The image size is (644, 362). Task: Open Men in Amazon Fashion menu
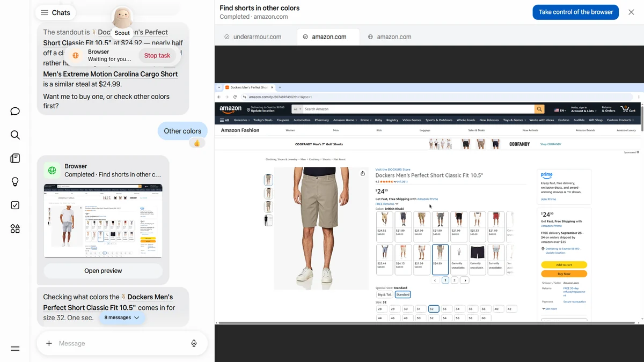[336, 130]
